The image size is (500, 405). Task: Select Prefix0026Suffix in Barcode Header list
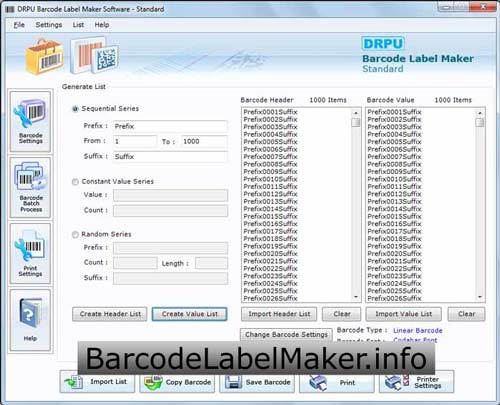[270, 298]
